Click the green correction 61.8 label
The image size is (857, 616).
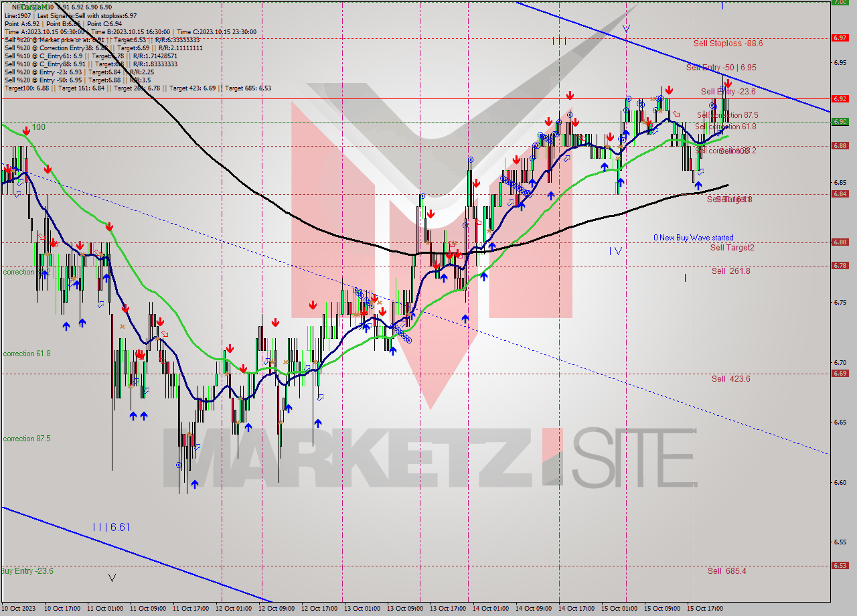point(27,354)
